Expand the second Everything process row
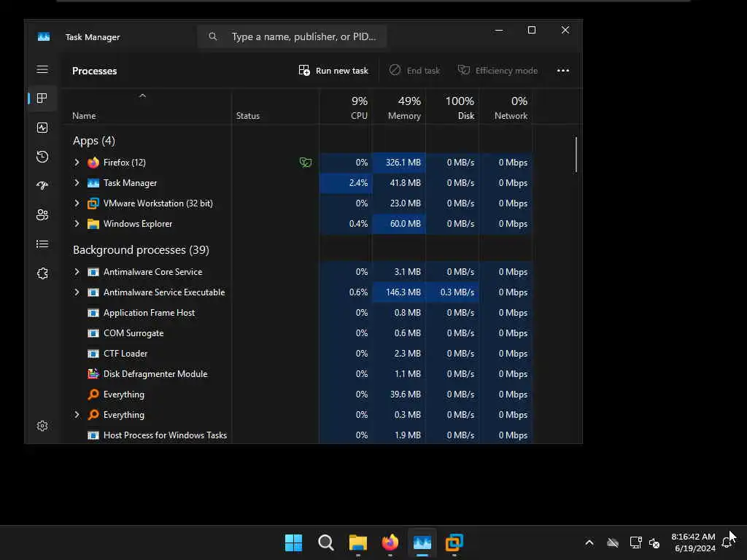 [x=77, y=415]
